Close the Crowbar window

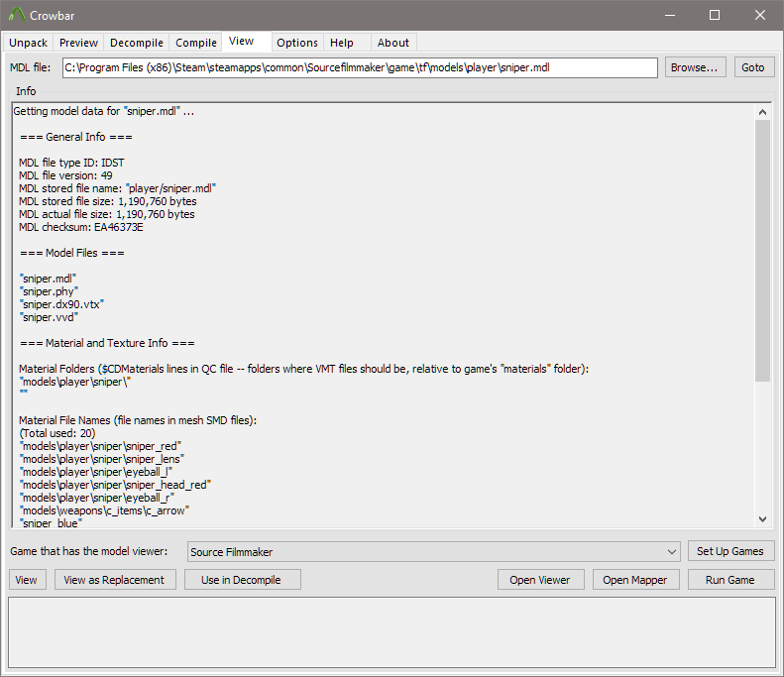click(760, 15)
